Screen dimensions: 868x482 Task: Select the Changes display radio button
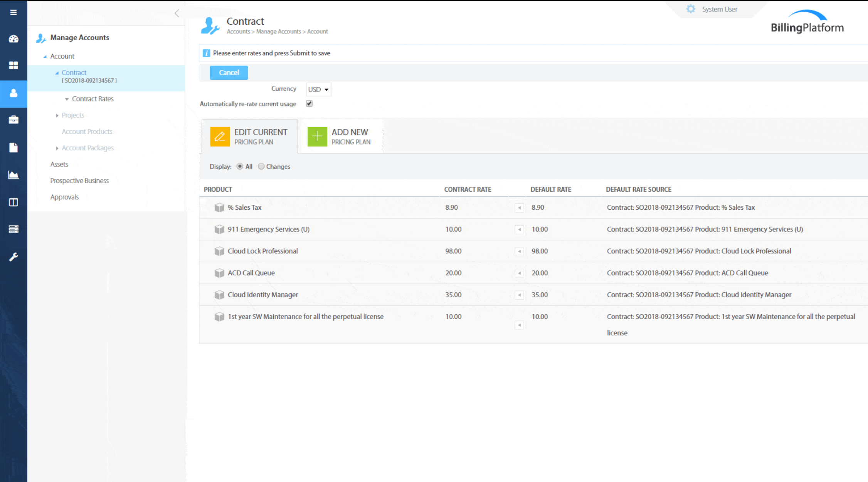261,166
